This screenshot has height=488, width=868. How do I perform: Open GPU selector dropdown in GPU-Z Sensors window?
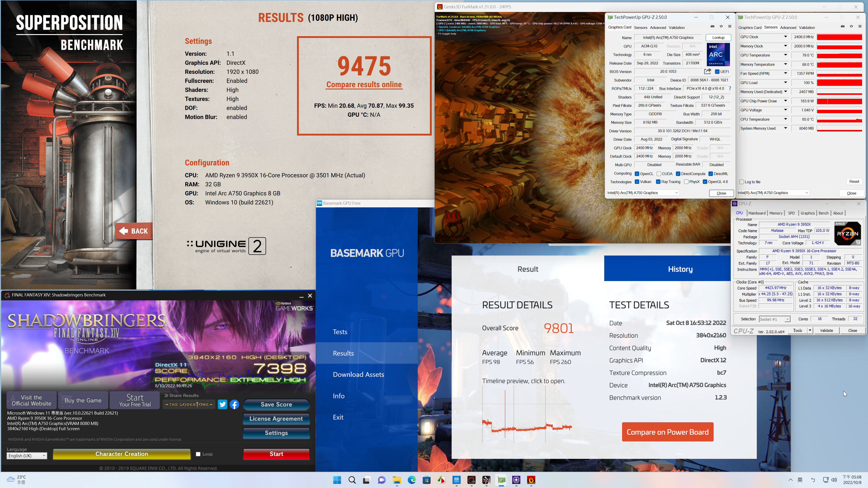[x=773, y=193]
